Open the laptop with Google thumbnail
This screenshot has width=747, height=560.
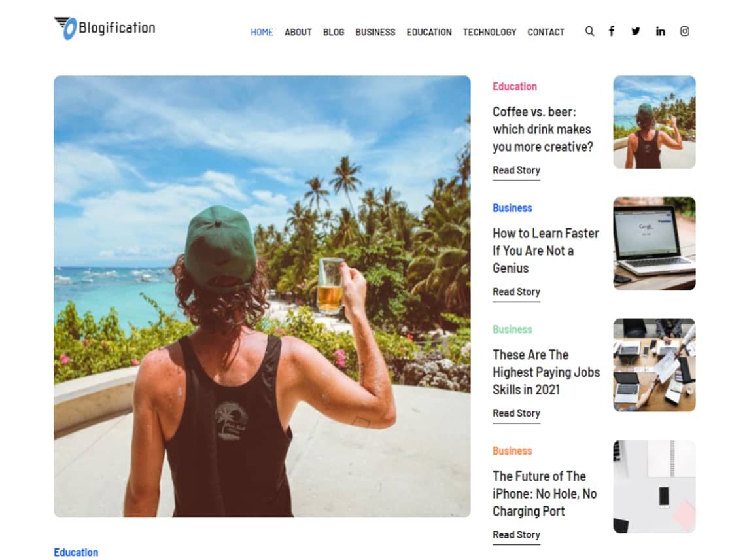[x=654, y=243]
